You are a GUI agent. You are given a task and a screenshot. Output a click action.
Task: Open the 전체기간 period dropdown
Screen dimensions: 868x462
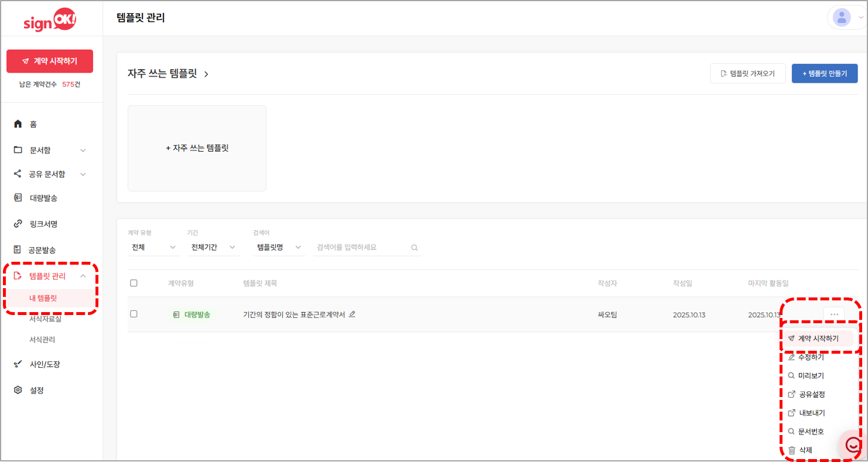point(213,248)
